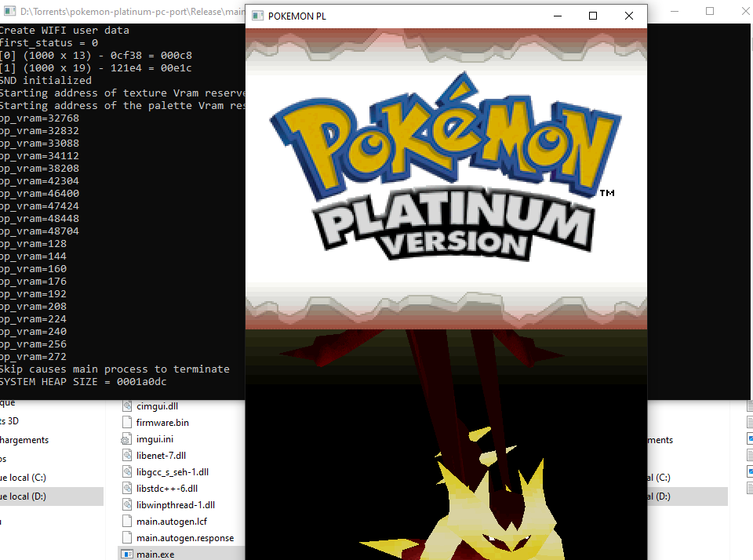
Task: Click the console window title bar icon
Action: pos(10,12)
